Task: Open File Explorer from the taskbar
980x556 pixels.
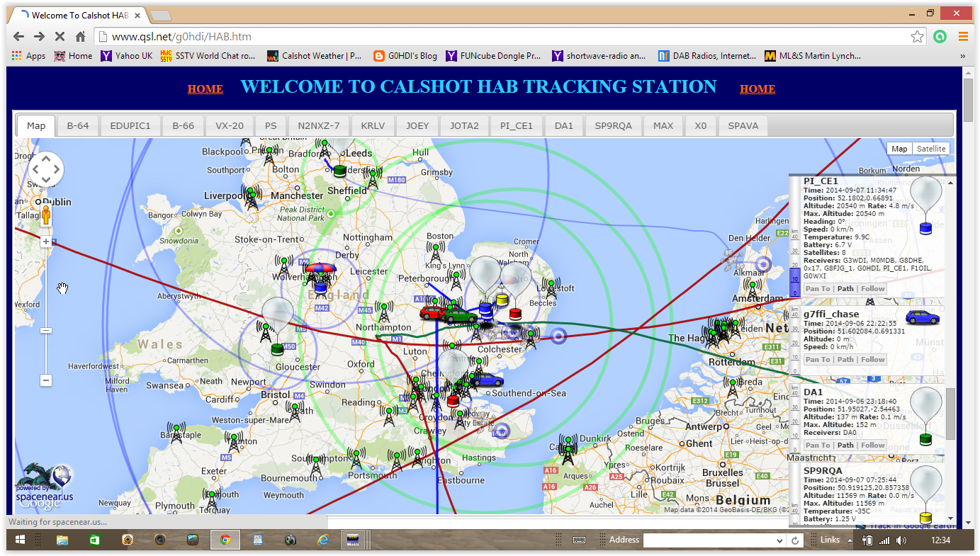Action: 62,540
